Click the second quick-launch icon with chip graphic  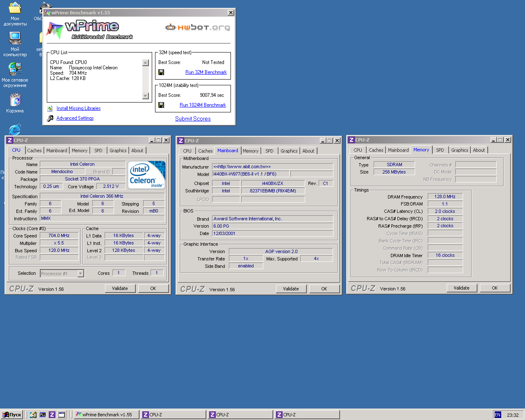[x=43, y=415]
